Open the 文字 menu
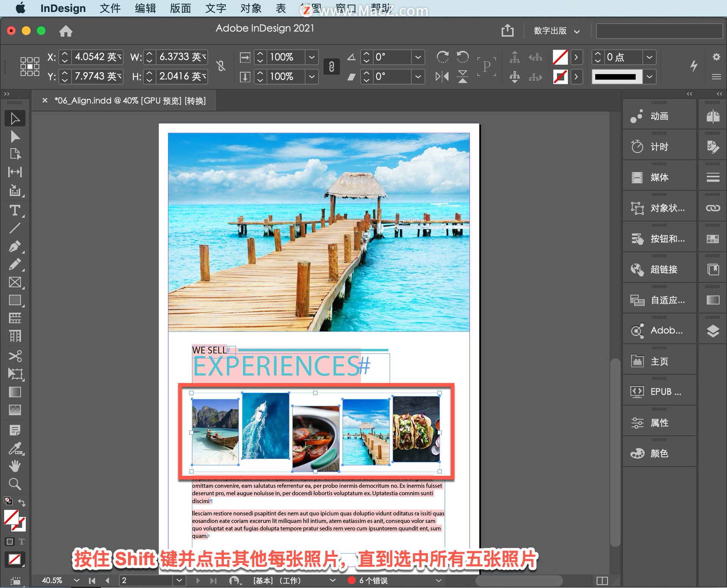 pos(215,8)
